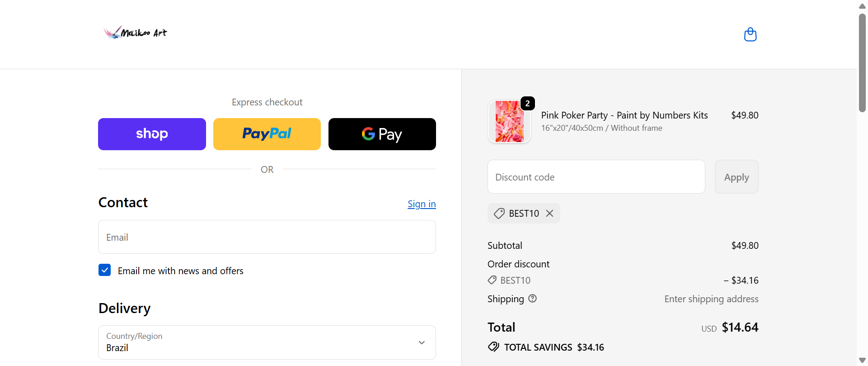
Task: Click the Discount code text field
Action: [x=596, y=177]
